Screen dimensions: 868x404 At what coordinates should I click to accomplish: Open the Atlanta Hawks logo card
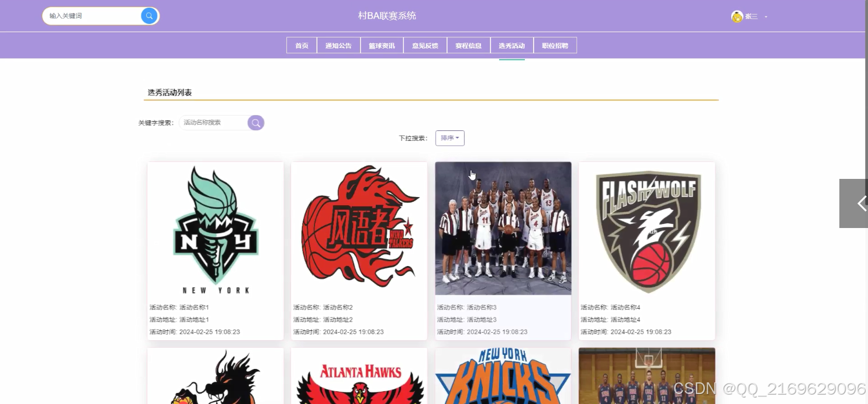tap(359, 376)
